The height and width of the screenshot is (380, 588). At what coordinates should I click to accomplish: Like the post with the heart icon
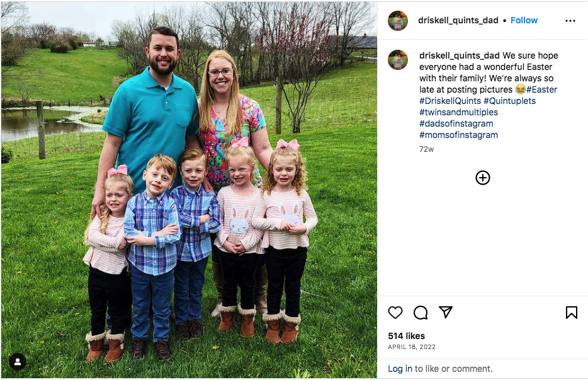coord(395,313)
